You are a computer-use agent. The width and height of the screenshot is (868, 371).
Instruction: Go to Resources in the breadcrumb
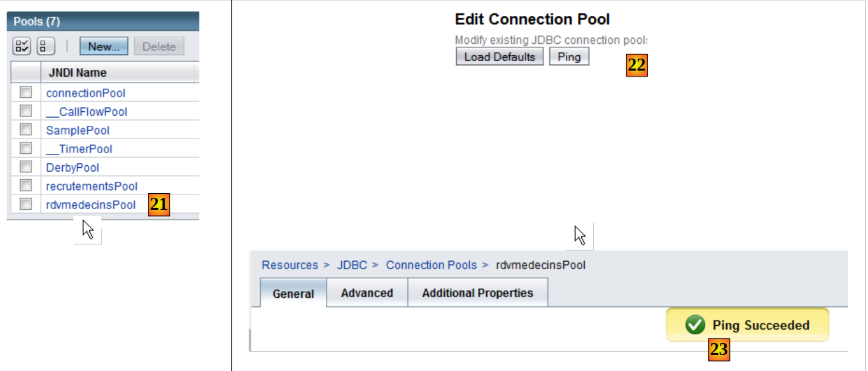[289, 265]
